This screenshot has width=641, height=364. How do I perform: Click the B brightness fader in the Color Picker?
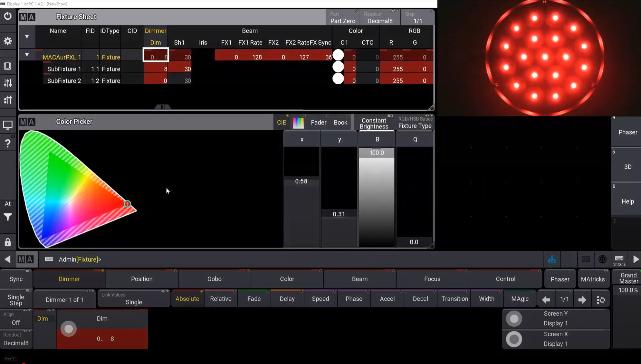tap(377, 198)
